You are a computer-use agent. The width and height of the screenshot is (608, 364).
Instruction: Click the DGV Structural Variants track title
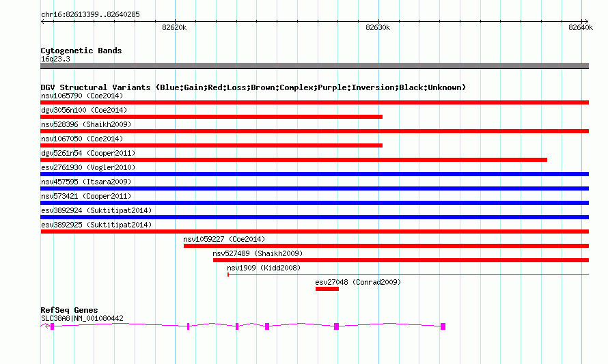coord(253,87)
